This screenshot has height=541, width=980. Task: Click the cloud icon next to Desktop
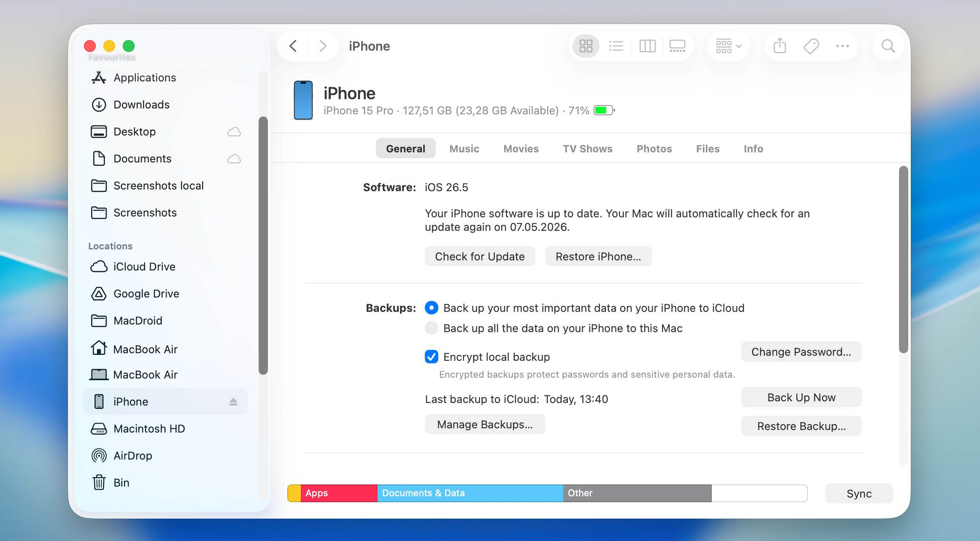(234, 132)
